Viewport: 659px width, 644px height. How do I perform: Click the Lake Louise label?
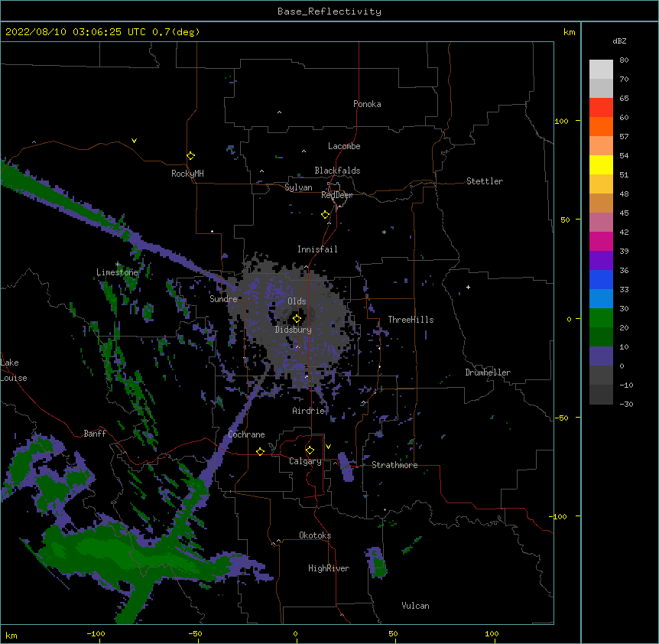[14, 370]
